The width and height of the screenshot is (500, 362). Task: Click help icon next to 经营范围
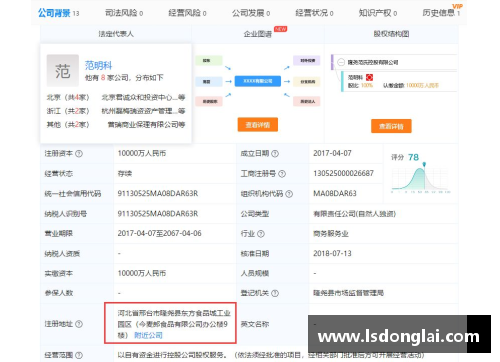(79, 355)
